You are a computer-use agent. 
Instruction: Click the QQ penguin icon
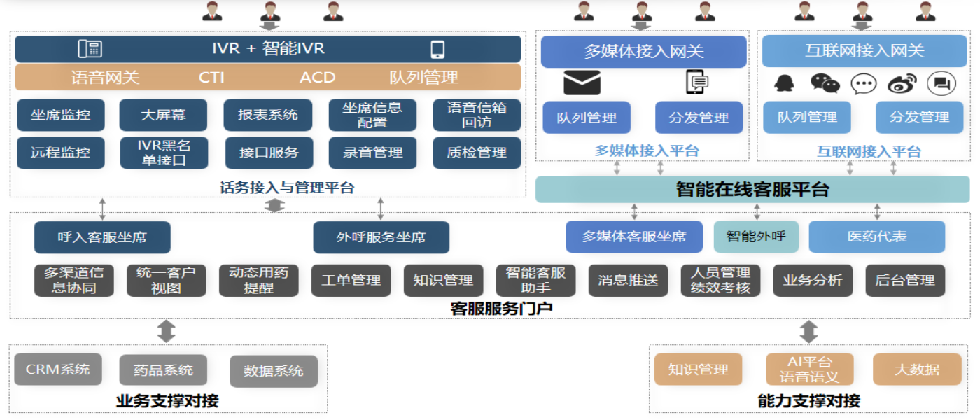tap(784, 83)
